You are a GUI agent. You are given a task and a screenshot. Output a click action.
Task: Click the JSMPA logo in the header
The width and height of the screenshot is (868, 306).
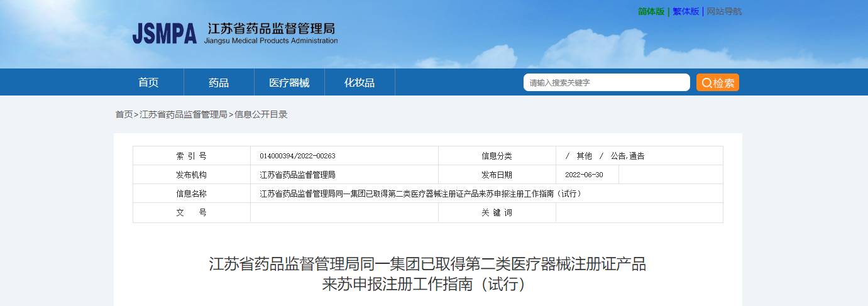165,33
